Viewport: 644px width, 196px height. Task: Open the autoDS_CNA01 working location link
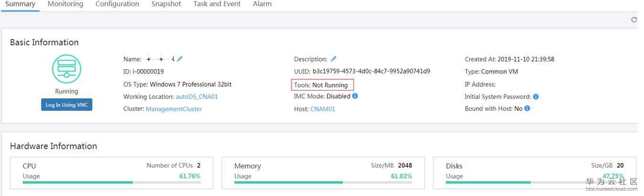pyautogui.click(x=197, y=97)
